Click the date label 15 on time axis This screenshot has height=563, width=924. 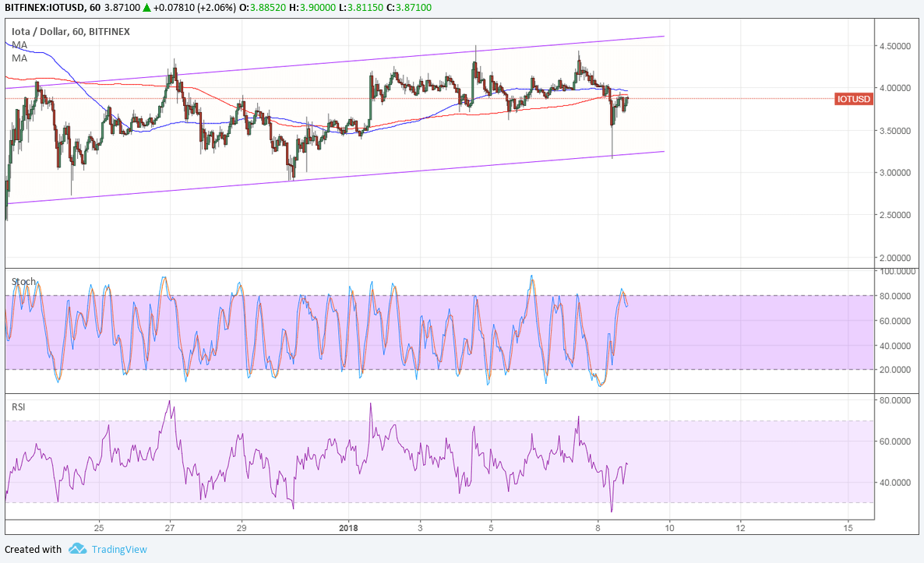coord(848,528)
